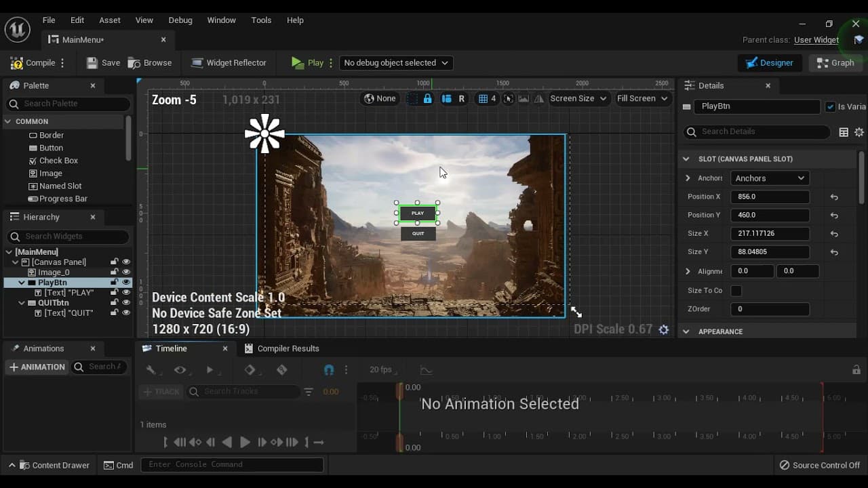The image size is (868, 488).
Task: Toggle the Is Variable checkbox
Action: 830,106
